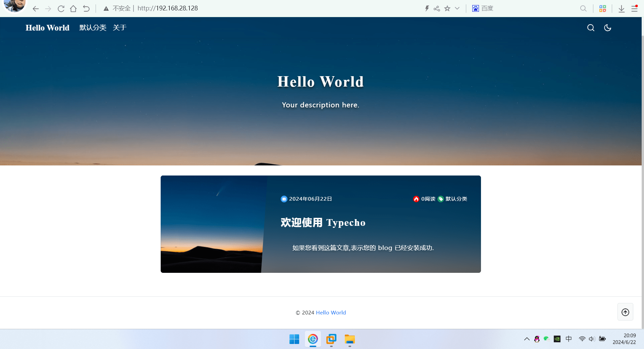Click the volume speaker tray icon
This screenshot has width=644, height=349.
coord(592,339)
